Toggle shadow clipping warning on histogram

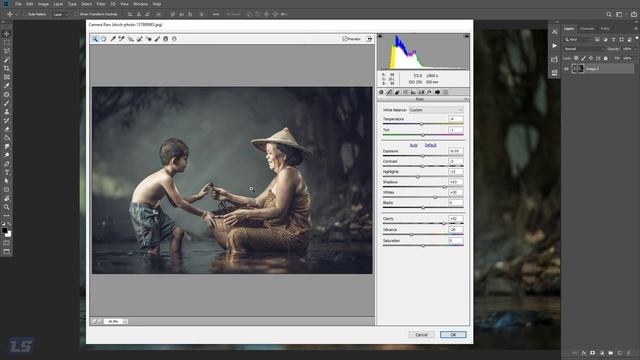(380, 36)
